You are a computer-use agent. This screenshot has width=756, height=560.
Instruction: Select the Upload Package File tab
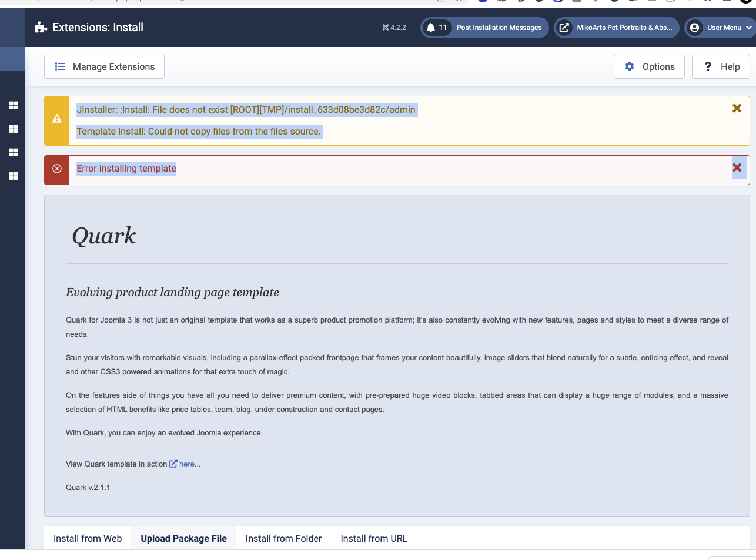pyautogui.click(x=183, y=539)
